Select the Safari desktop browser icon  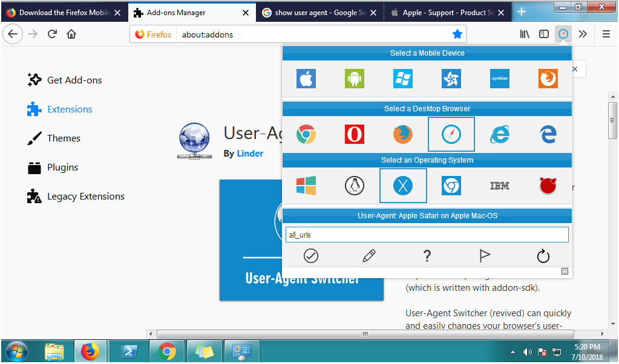point(451,134)
